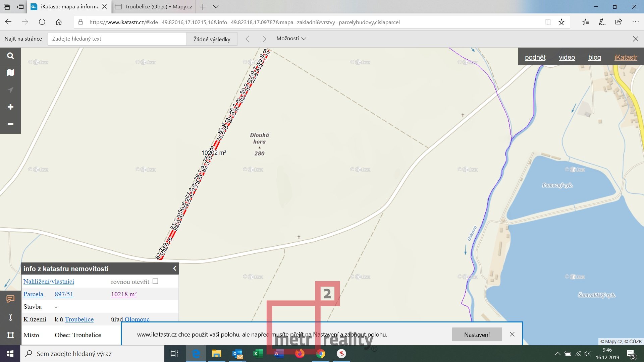Viewport: 644px width, 362px height.
Task: Open the browser settings ellipsis menu
Action: pos(635,22)
